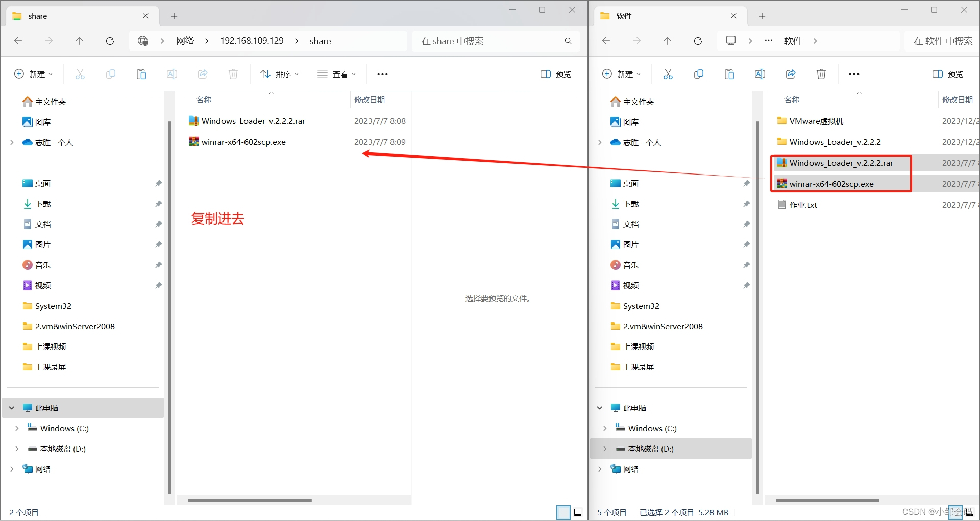
Task: Collapse 此电脑 in the share window sidebar
Action: (x=12, y=408)
